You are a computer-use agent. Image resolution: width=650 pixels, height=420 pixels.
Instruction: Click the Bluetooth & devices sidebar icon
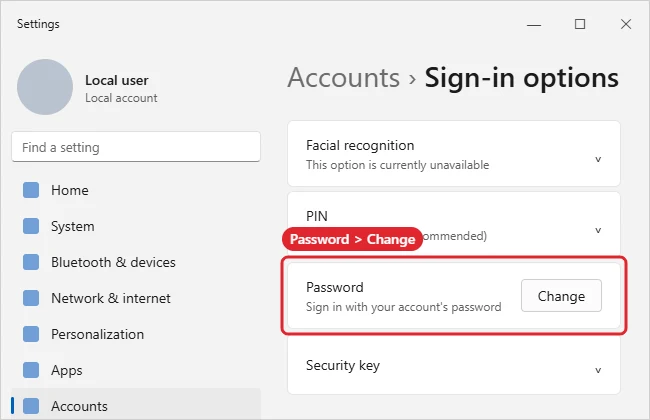31,262
